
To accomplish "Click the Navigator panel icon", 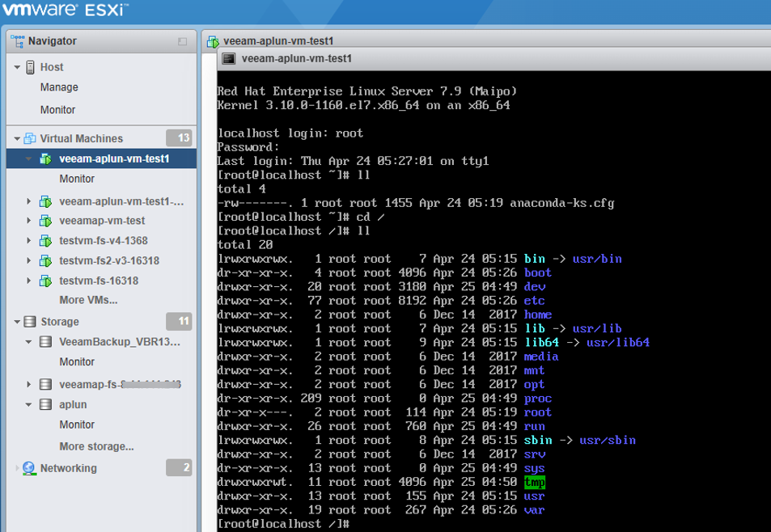I will 17,41.
